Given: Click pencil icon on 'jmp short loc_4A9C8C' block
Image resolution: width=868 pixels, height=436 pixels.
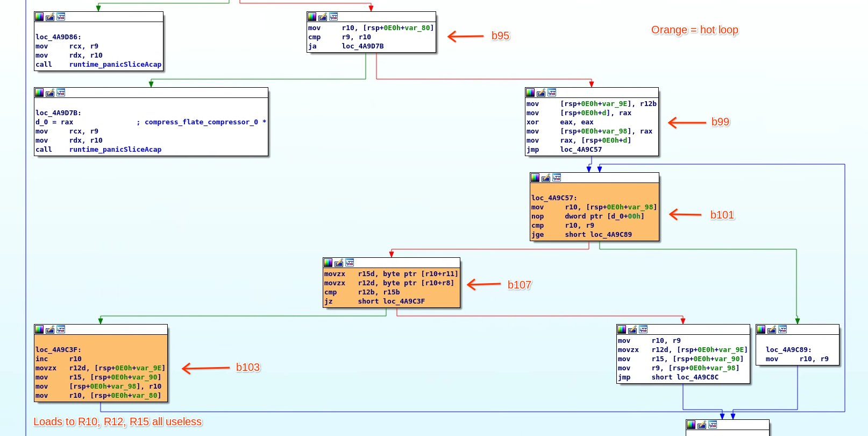Looking at the screenshot, I should click(632, 329).
